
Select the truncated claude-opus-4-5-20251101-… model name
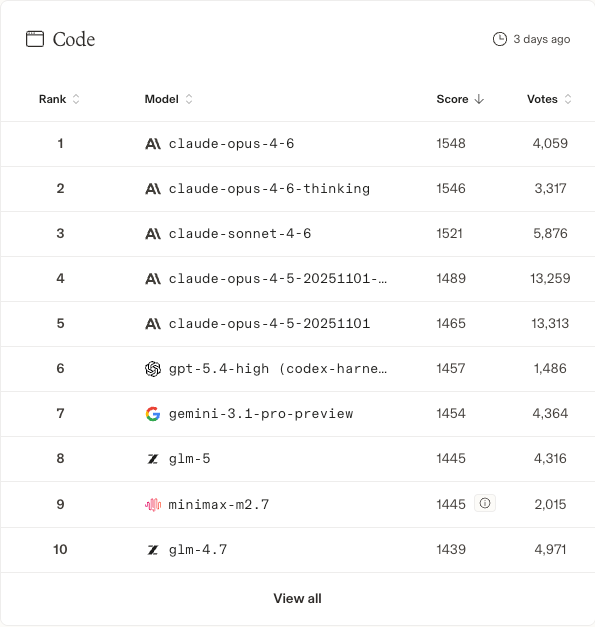pos(278,278)
